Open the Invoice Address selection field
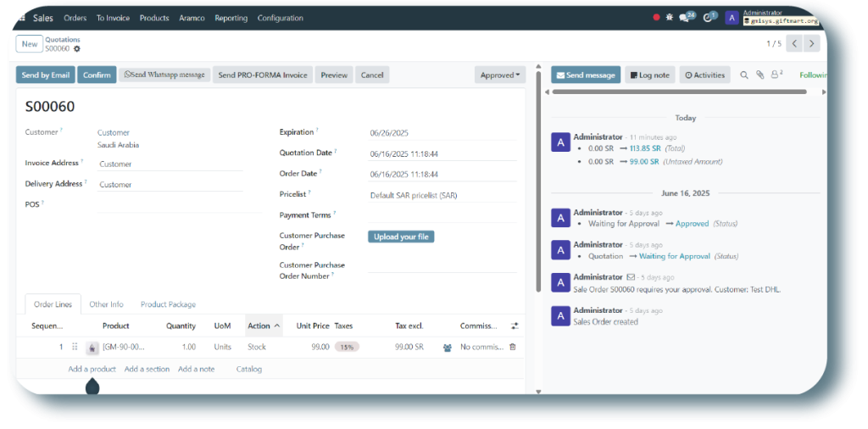Screen dimensions: 868x429 [170, 164]
